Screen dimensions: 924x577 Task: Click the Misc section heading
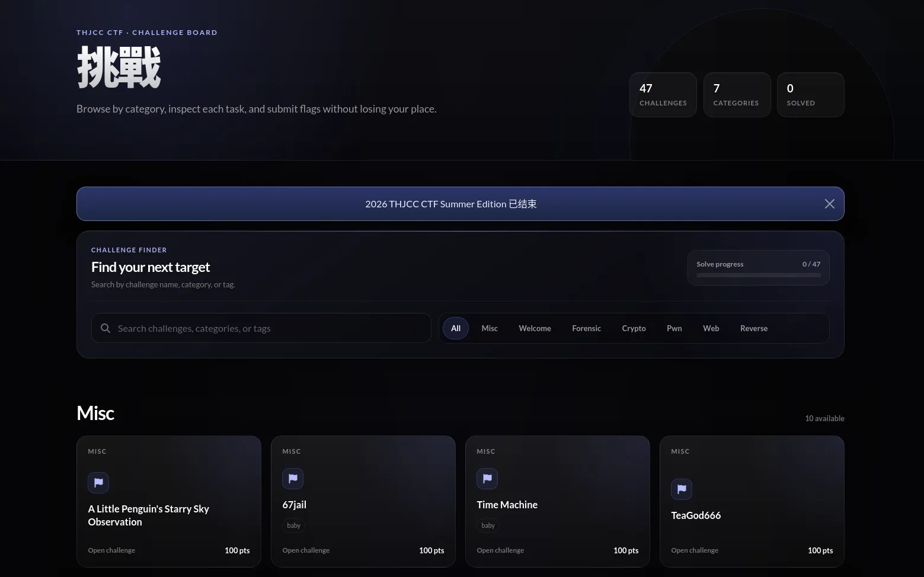tap(95, 413)
